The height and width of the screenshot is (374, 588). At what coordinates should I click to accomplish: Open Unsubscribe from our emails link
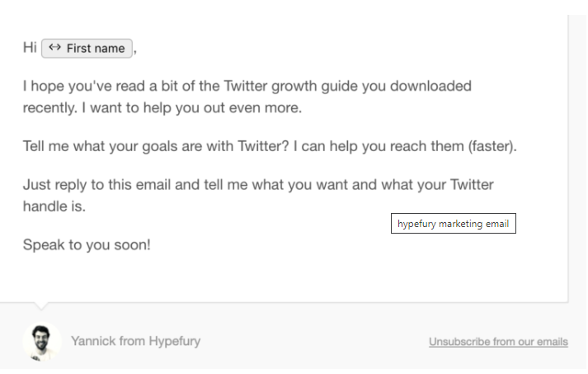coord(498,342)
